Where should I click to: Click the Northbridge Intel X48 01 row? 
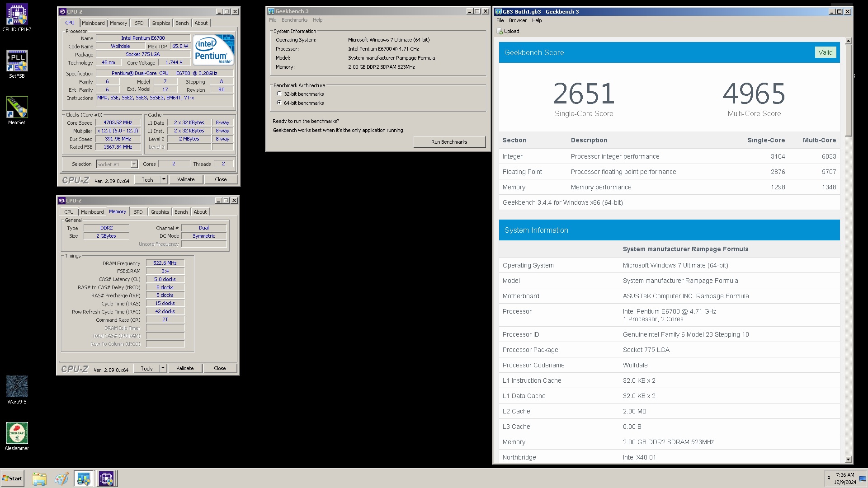pos(669,457)
